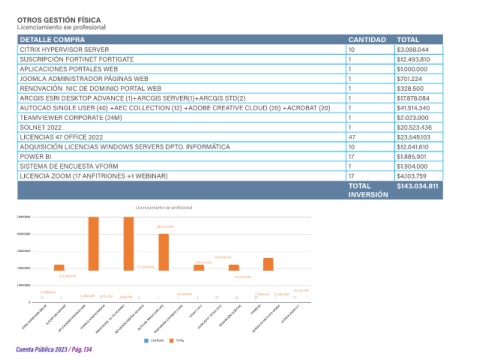Click the $143.034.811 total investment value

tap(417, 186)
